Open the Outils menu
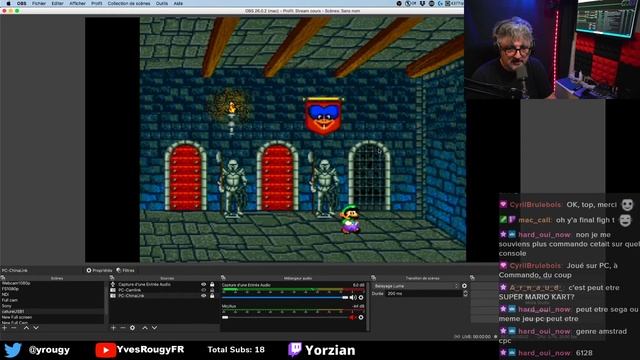This screenshot has height=360, width=640. coord(162,3)
